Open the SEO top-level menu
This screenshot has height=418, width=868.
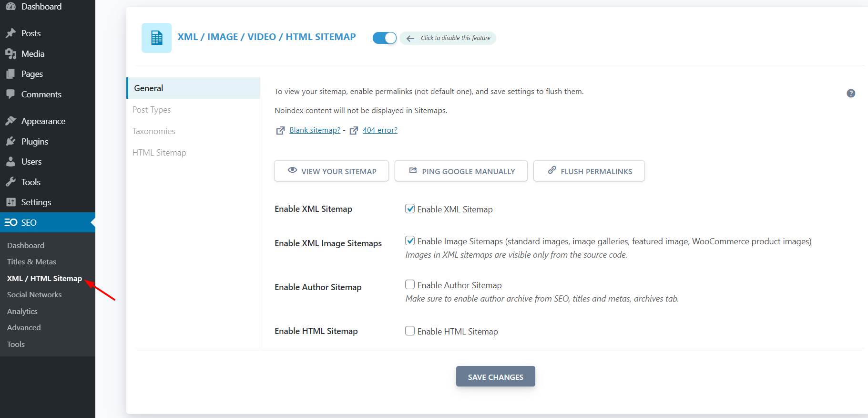[48, 222]
